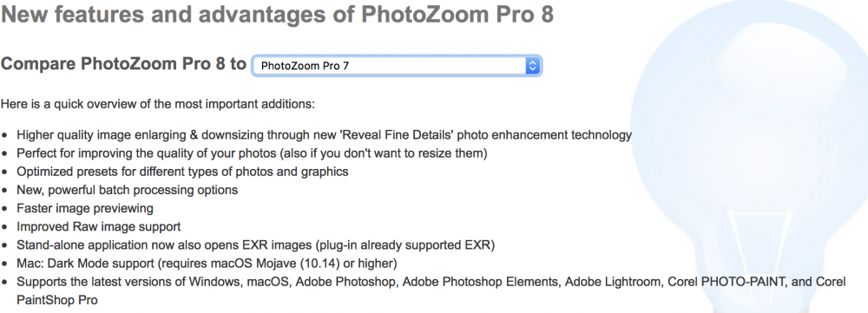The height and width of the screenshot is (313, 868).
Task: Click the 'quick overview' intro sentence
Action: tap(158, 104)
